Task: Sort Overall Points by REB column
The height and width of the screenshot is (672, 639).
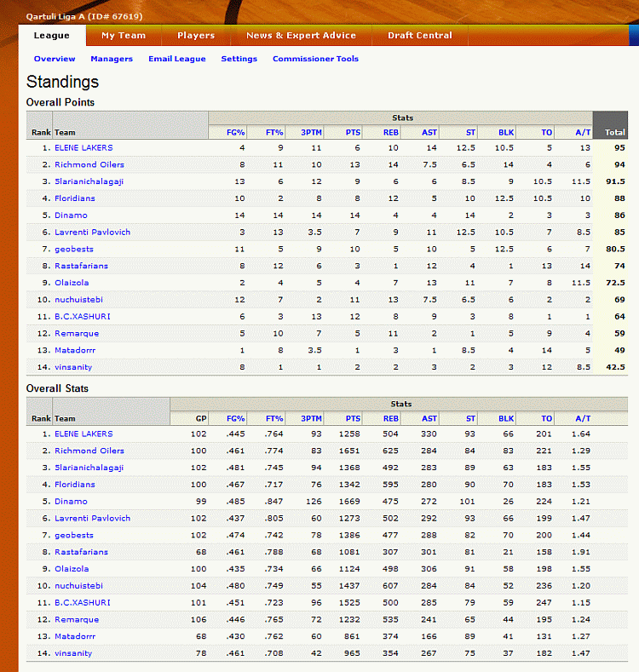Action: (x=391, y=132)
